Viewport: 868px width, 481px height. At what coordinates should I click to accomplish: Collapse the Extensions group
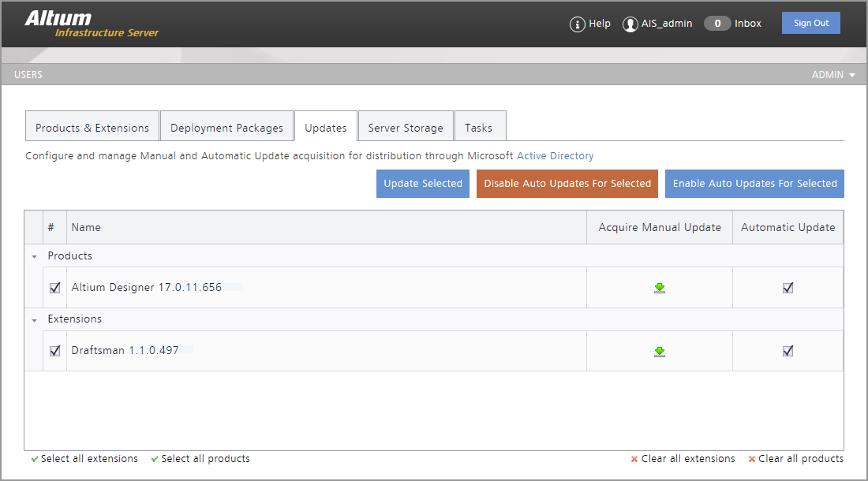pos(34,319)
